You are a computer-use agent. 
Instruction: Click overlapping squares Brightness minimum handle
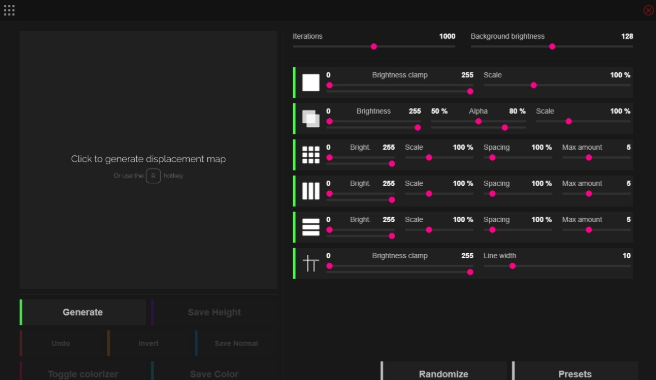point(330,121)
